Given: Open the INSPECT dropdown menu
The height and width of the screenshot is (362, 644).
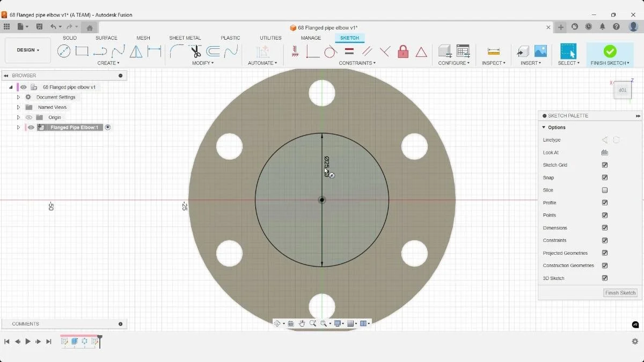Looking at the screenshot, I should tap(494, 63).
